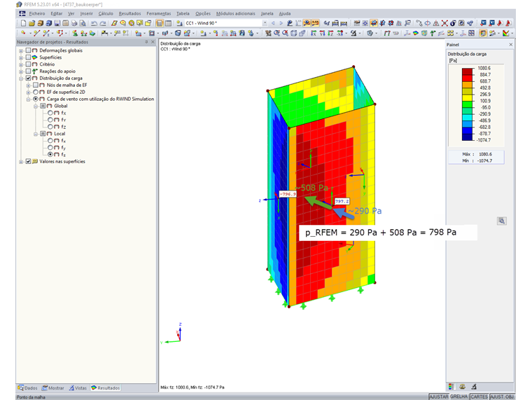Viewport: 532px width, 400px height.
Task: Click the show values on results icon
Action: 315,23
